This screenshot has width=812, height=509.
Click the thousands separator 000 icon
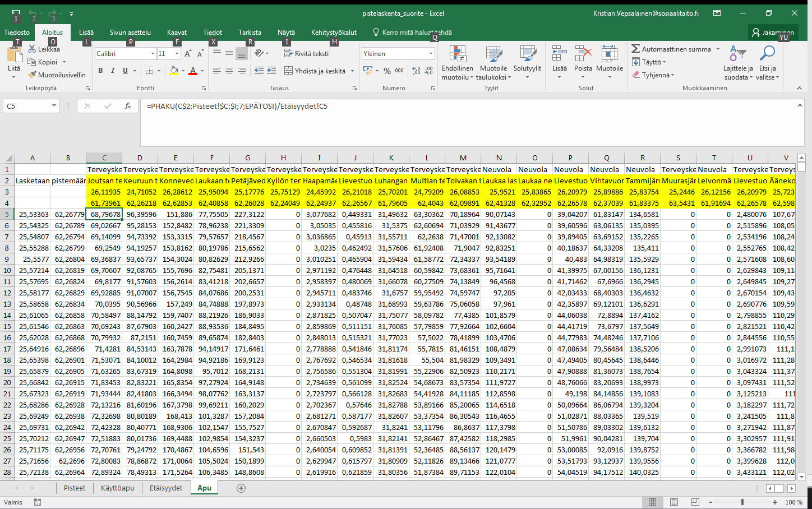[x=399, y=71]
